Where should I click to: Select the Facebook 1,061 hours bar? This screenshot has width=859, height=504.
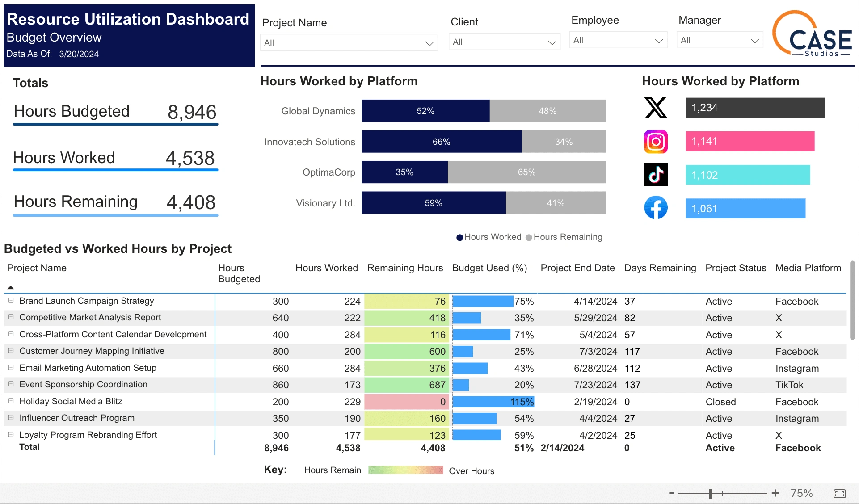coord(745,208)
